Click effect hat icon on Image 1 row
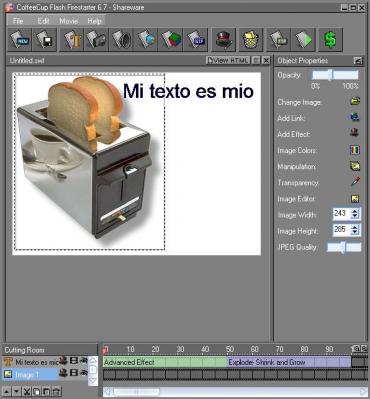The width and height of the screenshot is (370, 399). pos(63,373)
